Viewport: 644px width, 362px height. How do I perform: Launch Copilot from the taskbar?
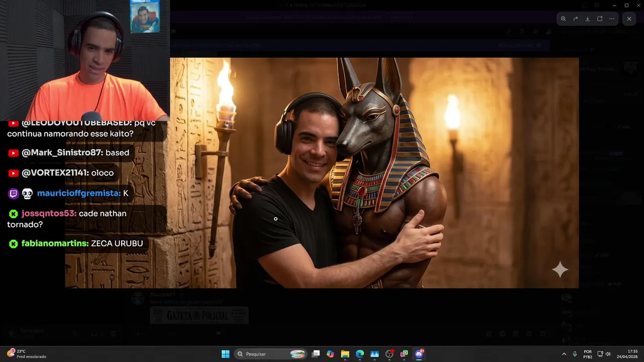pos(330,354)
